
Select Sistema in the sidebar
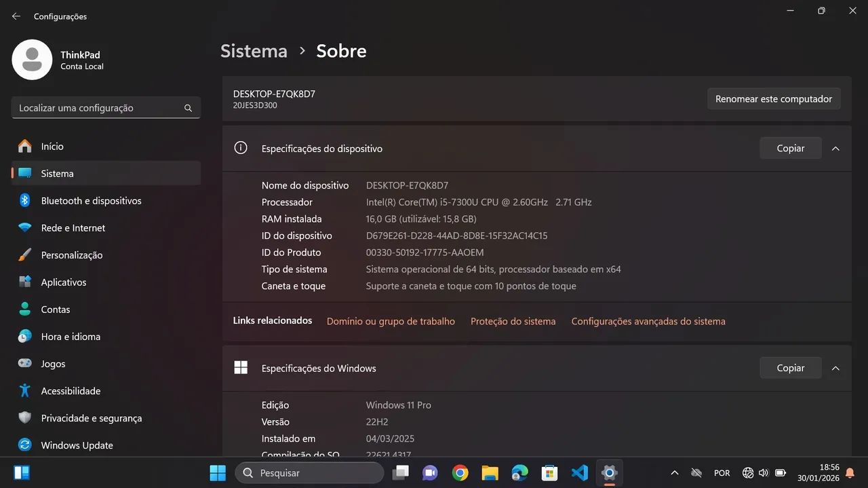click(x=57, y=173)
